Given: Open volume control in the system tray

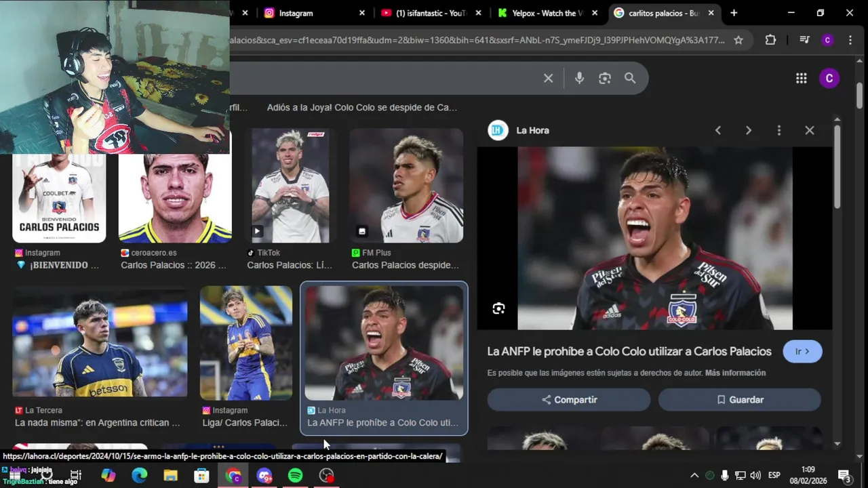Looking at the screenshot, I should click(755, 476).
